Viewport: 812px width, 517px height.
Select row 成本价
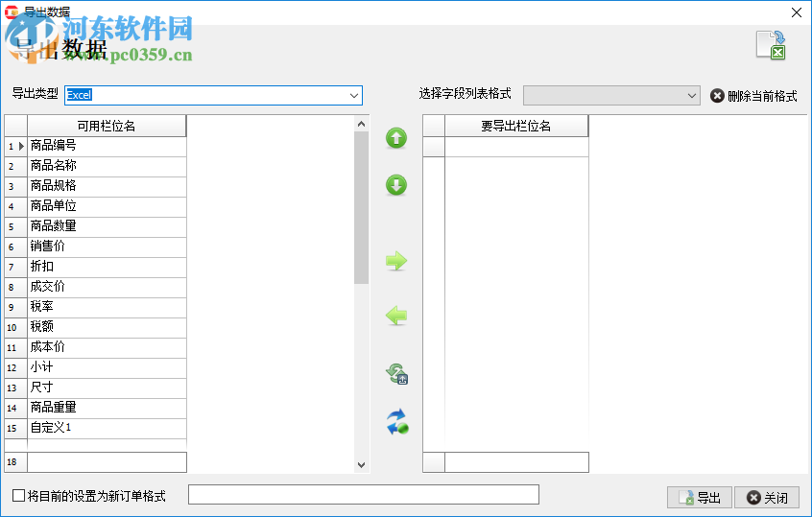(107, 348)
